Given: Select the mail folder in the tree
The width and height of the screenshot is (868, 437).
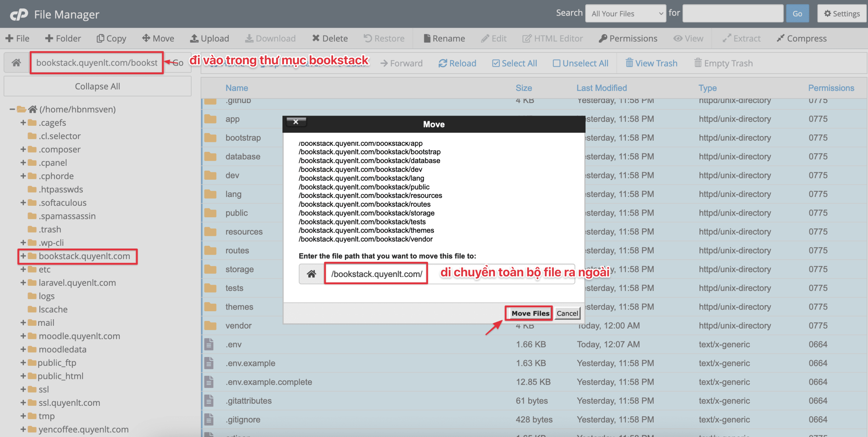Looking at the screenshot, I should tap(46, 323).
